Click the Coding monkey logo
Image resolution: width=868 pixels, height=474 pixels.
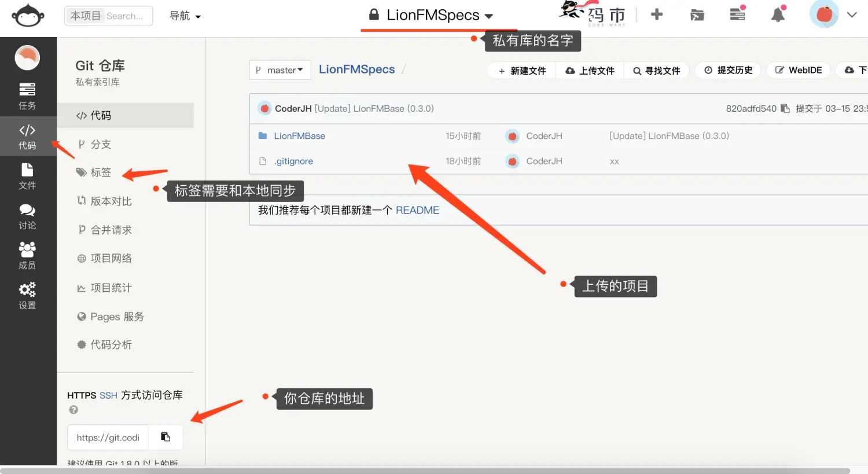28,16
